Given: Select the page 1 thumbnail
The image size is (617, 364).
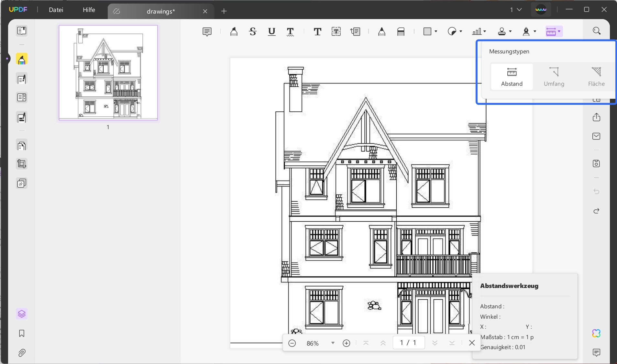Looking at the screenshot, I should 108,73.
